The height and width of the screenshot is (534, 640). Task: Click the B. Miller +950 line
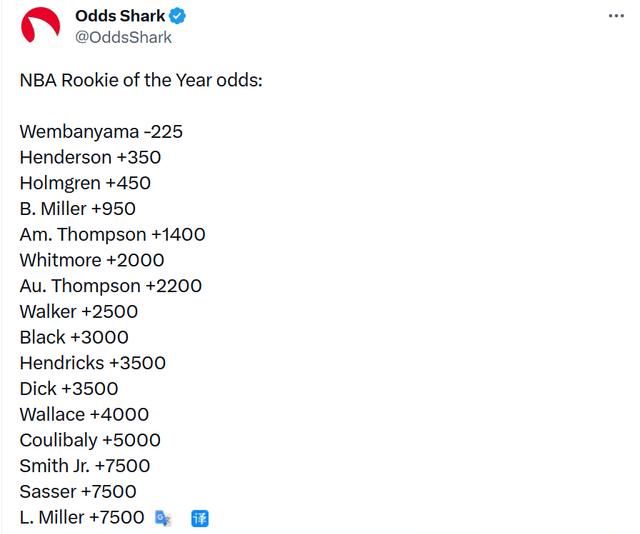pos(77,209)
